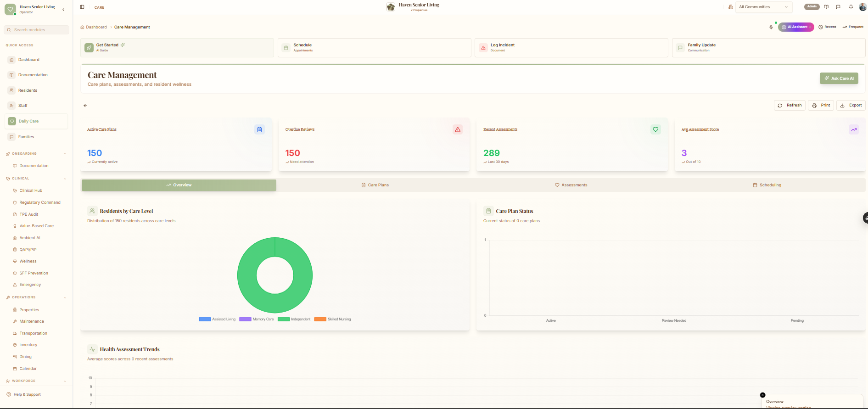Toggle Memory Care legend swatch
Image resolution: width=868 pixels, height=409 pixels.
(x=245, y=319)
